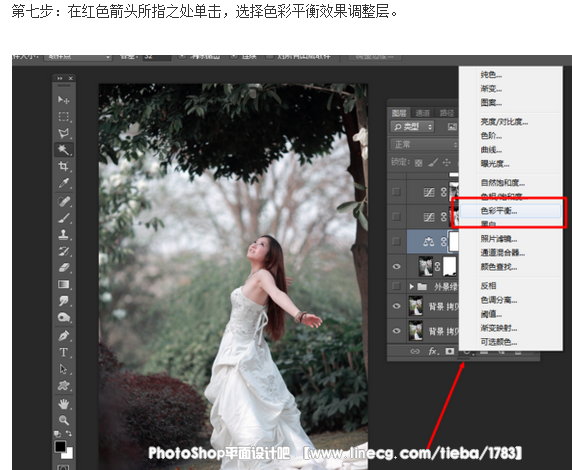
Task: Select the Clone Stamp tool
Action: 63,234
